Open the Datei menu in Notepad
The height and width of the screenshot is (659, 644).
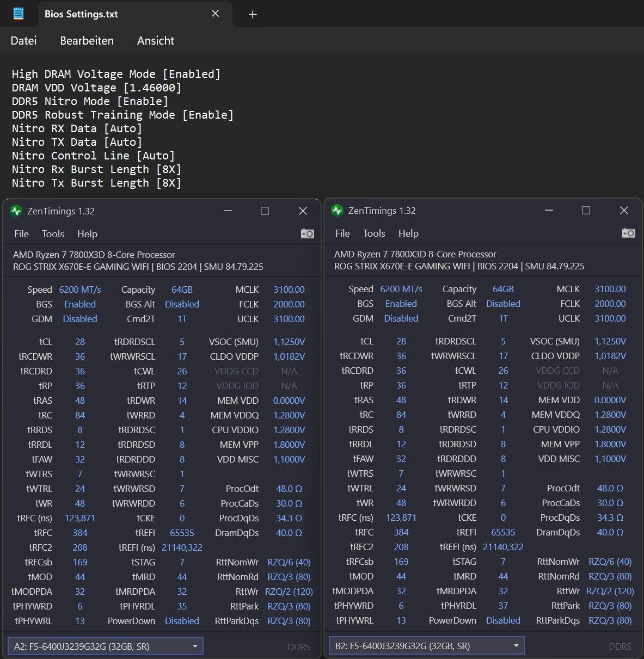click(23, 41)
